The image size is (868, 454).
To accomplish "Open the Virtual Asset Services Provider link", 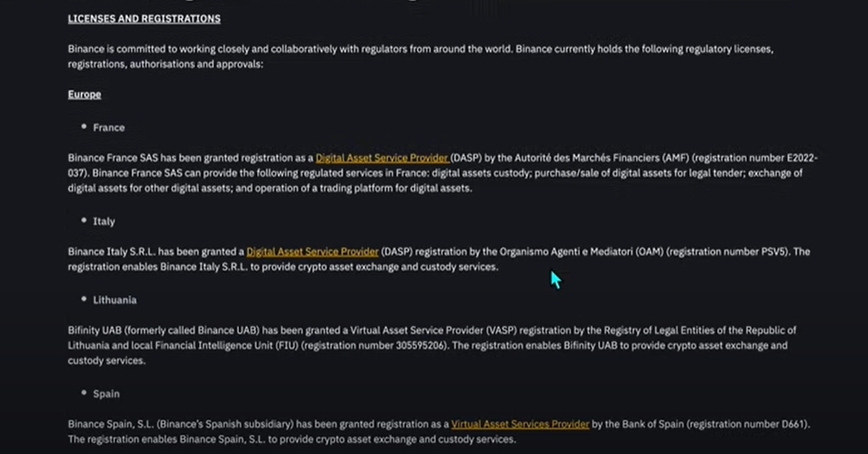I will [x=520, y=424].
